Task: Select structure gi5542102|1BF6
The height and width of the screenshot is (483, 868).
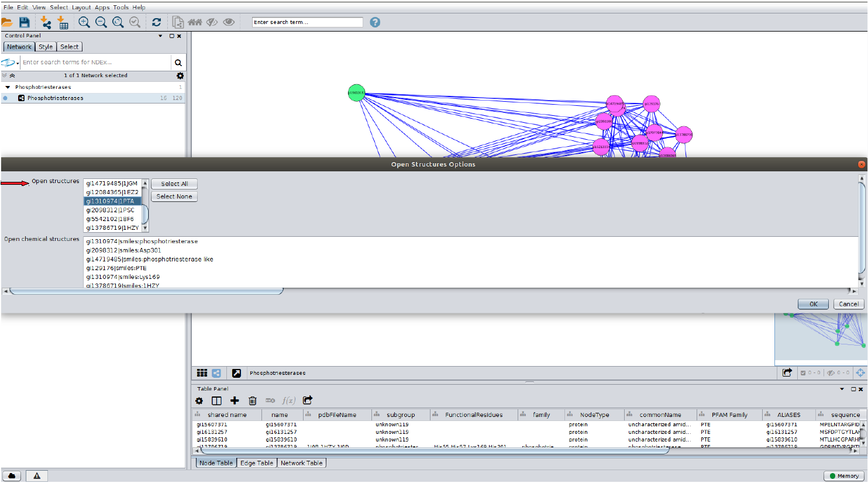Action: point(113,219)
